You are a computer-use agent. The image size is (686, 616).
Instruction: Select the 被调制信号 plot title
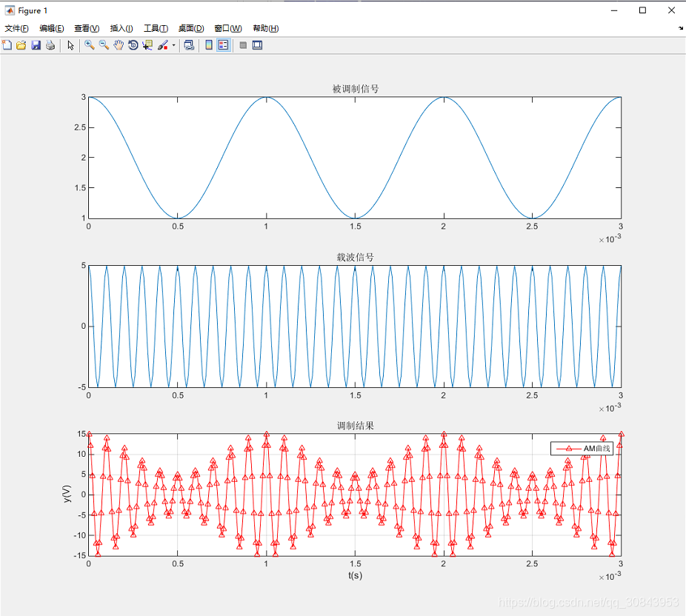tap(356, 89)
